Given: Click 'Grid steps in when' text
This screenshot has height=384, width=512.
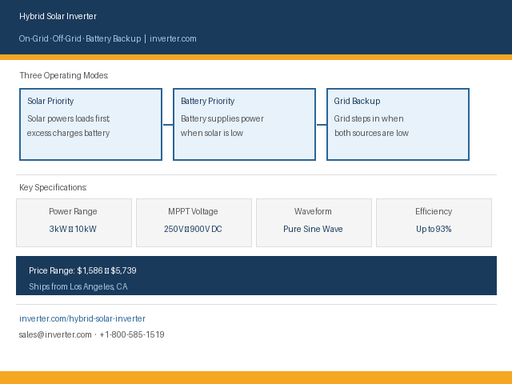Looking at the screenshot, I should coord(369,119).
